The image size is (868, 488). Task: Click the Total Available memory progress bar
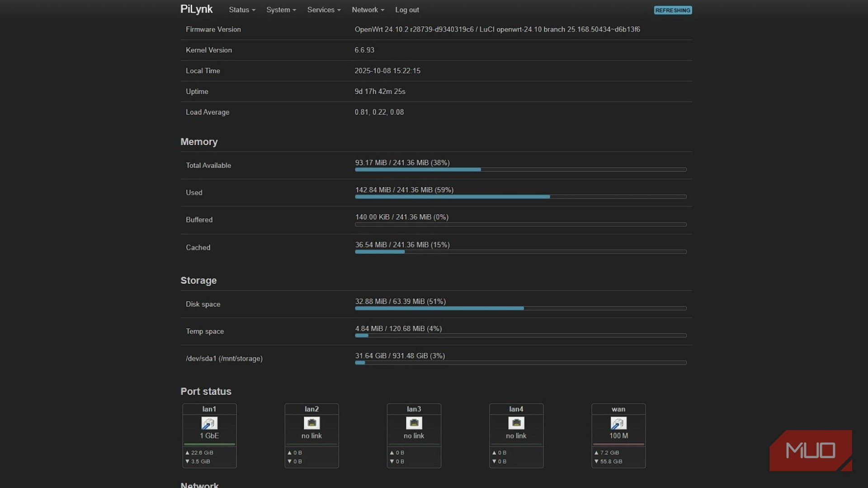tap(521, 170)
